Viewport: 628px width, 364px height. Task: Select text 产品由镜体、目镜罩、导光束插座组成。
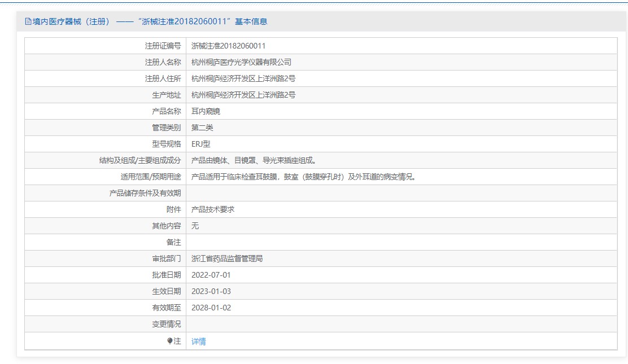point(255,161)
